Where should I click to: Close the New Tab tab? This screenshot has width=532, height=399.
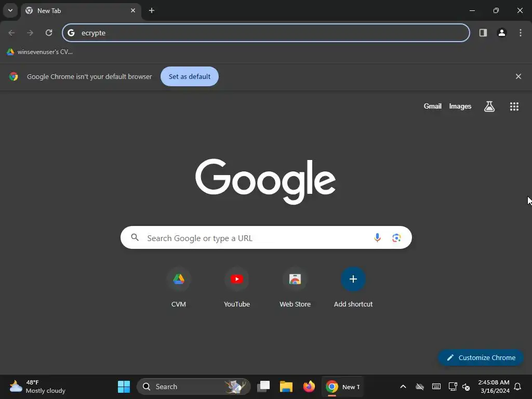tap(133, 10)
